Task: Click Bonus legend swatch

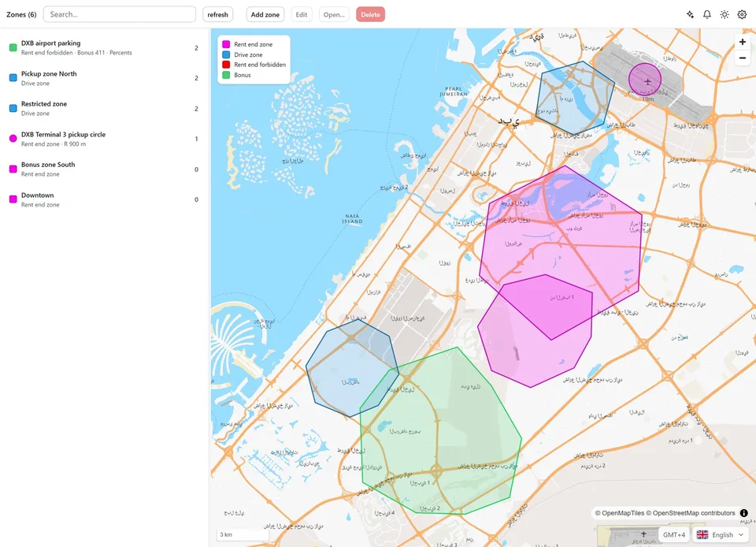Action: pos(226,75)
